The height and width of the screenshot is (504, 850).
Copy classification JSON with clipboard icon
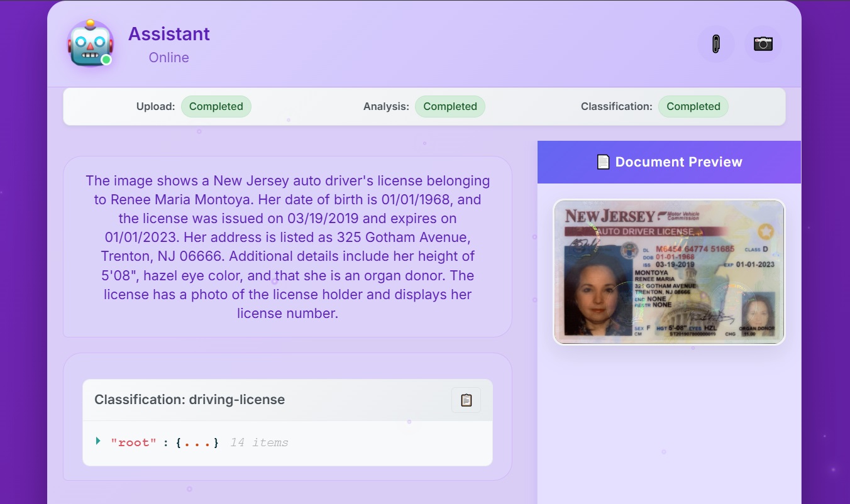point(466,400)
